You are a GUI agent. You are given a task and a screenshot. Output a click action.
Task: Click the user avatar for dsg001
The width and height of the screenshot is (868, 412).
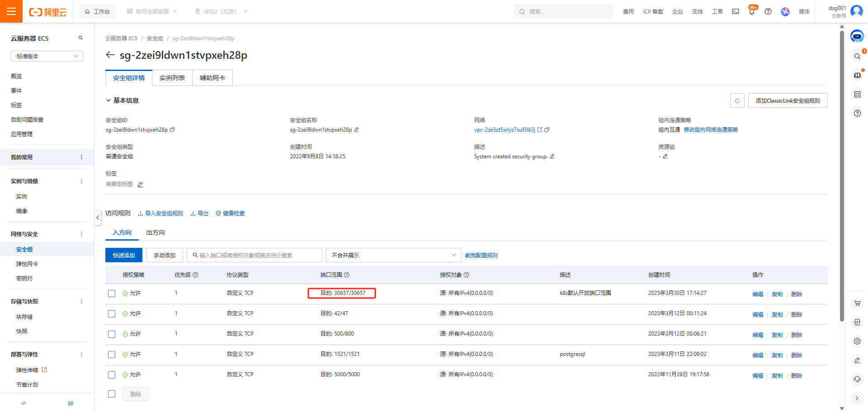(857, 11)
